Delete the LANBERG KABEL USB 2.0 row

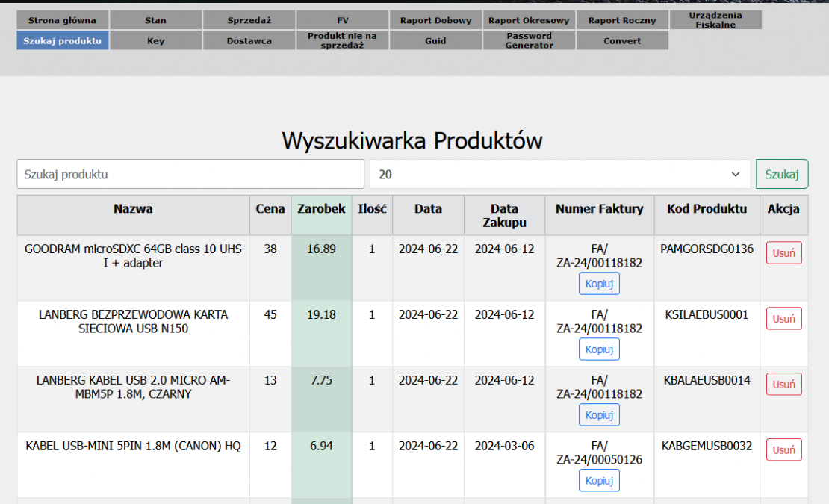[783, 384]
